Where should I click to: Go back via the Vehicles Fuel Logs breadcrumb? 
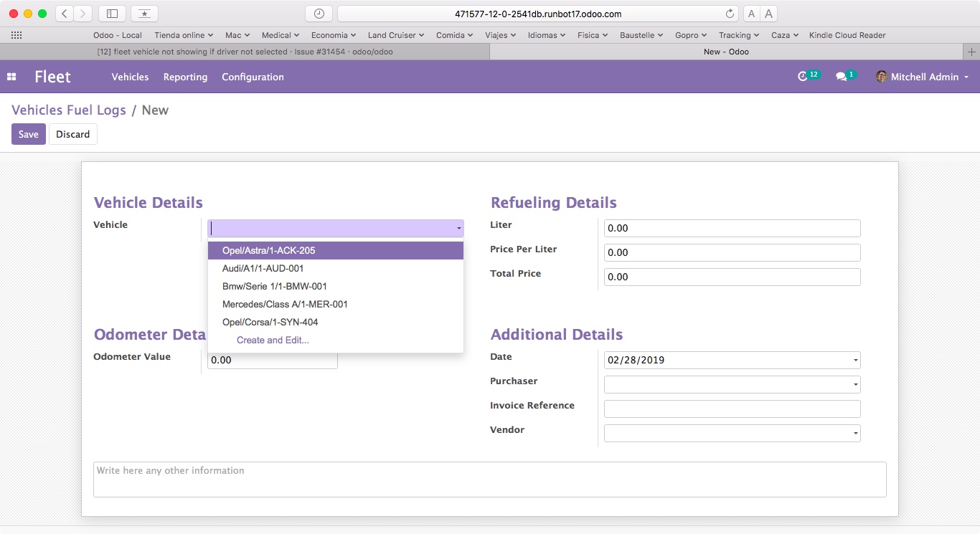(x=68, y=110)
